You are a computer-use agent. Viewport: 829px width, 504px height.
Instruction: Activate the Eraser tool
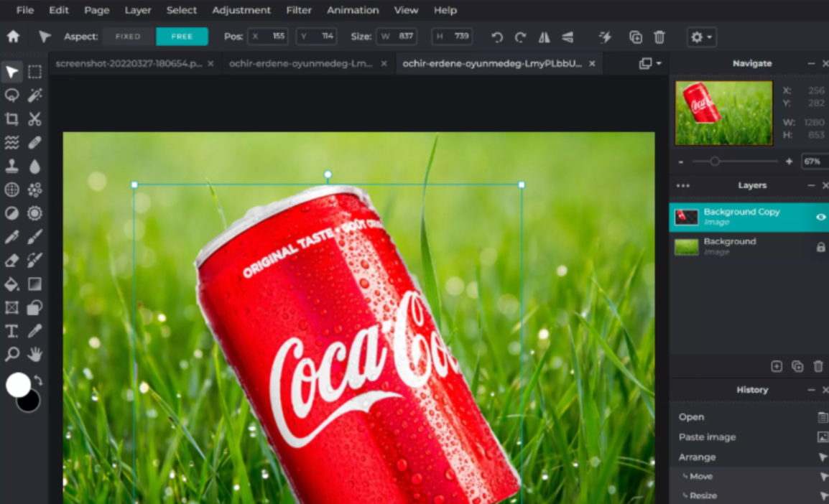tap(12, 261)
